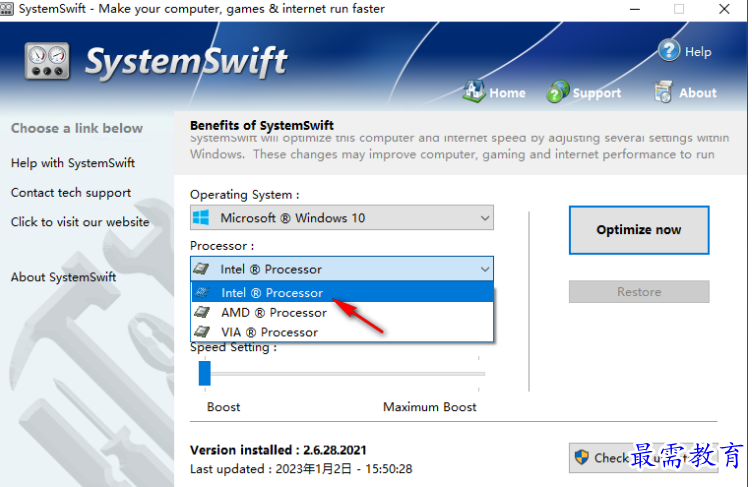The image size is (752, 487).
Task: Click the Choose a link below heading
Action: [77, 129]
